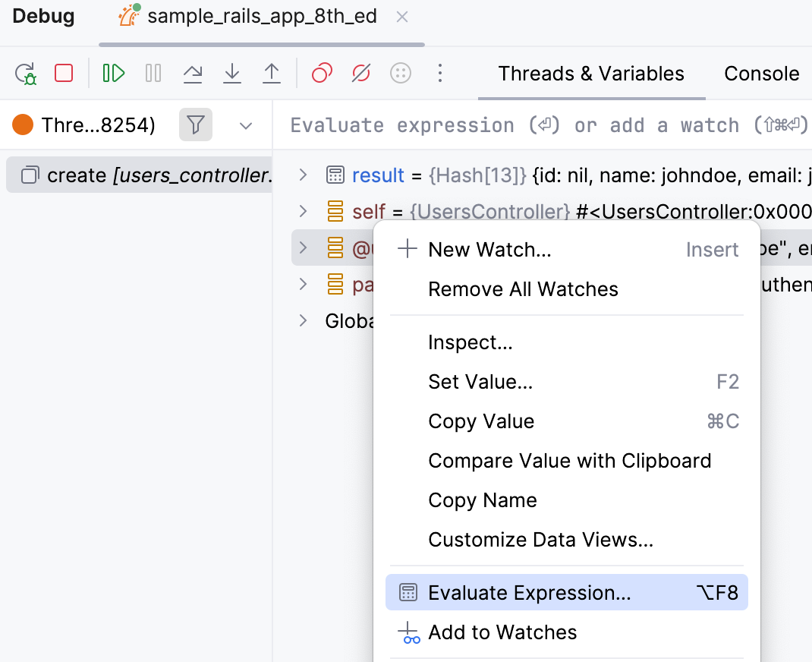Click the Step Into icon
812x662 pixels.
232,73
